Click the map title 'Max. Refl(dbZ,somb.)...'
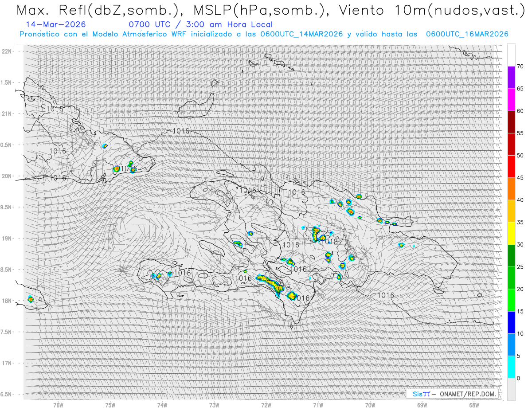Image resolution: width=532 pixels, height=411 pixels. click(270, 10)
